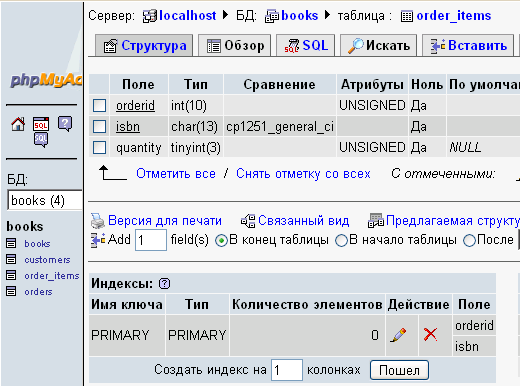Image resolution: width=520 pixels, height=386 pixels.
Task: Open the order_items table in sidebar
Action: click(x=52, y=276)
